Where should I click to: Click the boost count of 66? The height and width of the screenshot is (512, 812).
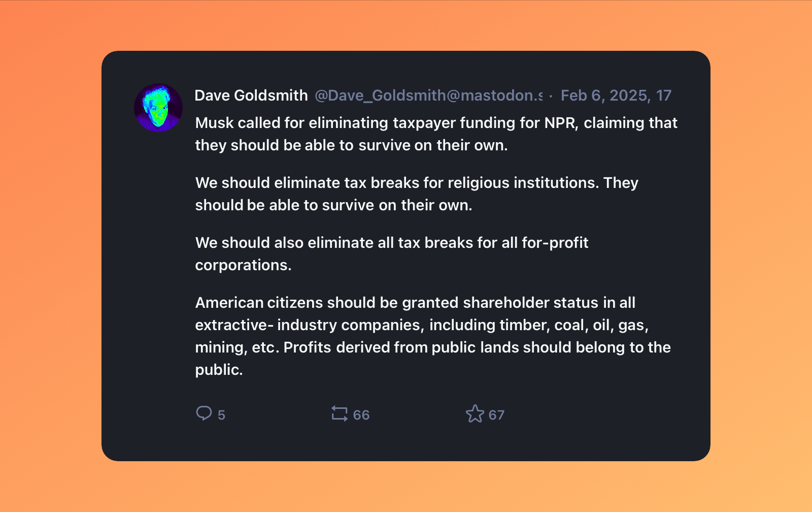(x=361, y=415)
